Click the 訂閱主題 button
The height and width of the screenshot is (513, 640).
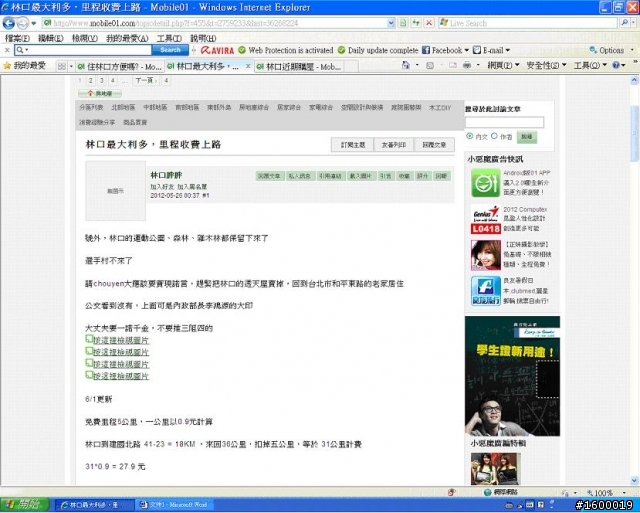(x=353, y=145)
